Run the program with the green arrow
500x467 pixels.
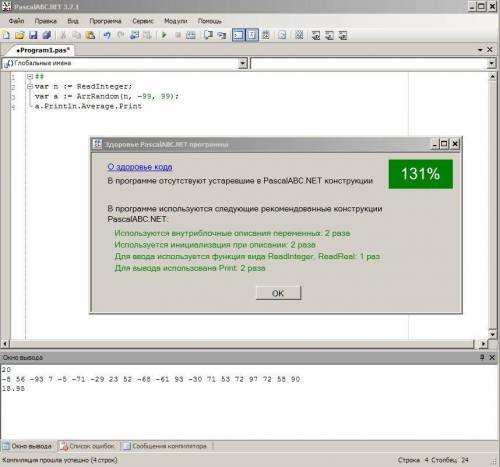coord(164,35)
